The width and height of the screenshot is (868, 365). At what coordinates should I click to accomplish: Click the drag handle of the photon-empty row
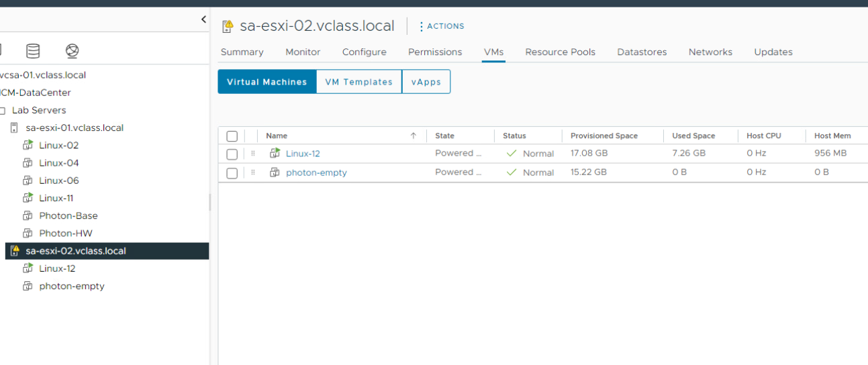(x=253, y=172)
